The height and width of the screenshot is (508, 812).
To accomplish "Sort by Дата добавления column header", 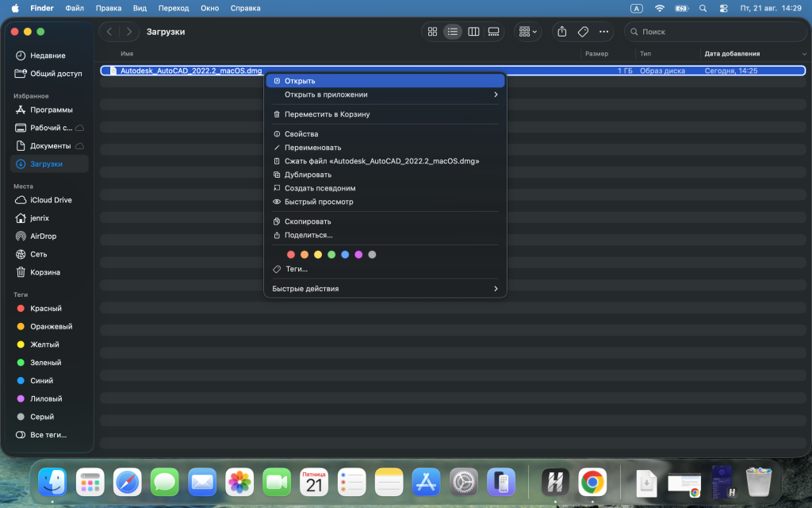I will (x=732, y=53).
